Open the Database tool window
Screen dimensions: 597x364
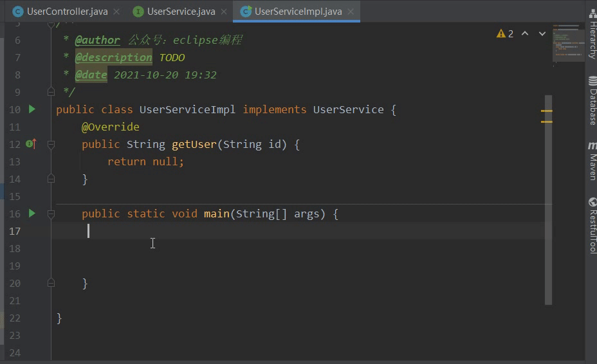(592, 101)
